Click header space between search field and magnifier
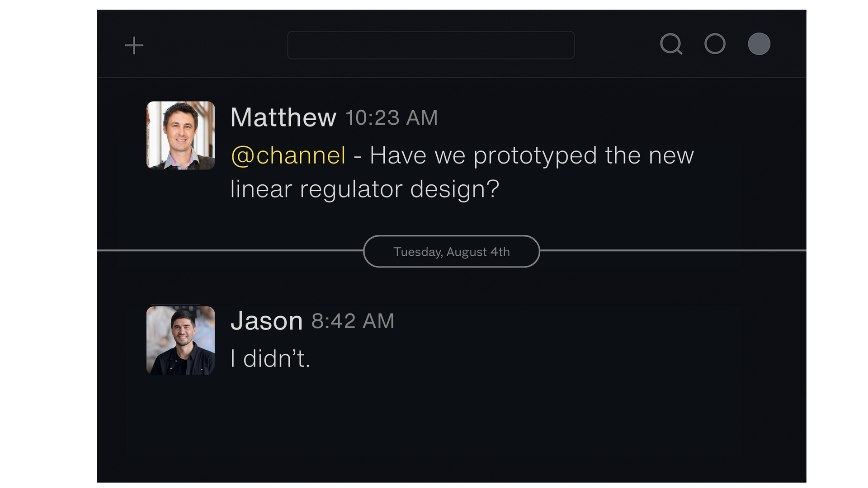The width and height of the screenshot is (868, 488). point(617,45)
